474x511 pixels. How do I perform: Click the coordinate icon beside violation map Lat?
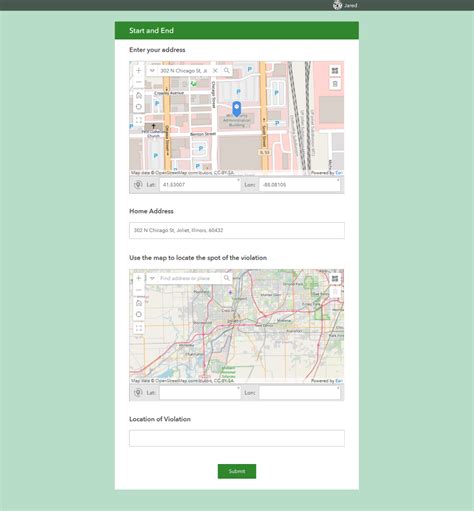(x=138, y=392)
